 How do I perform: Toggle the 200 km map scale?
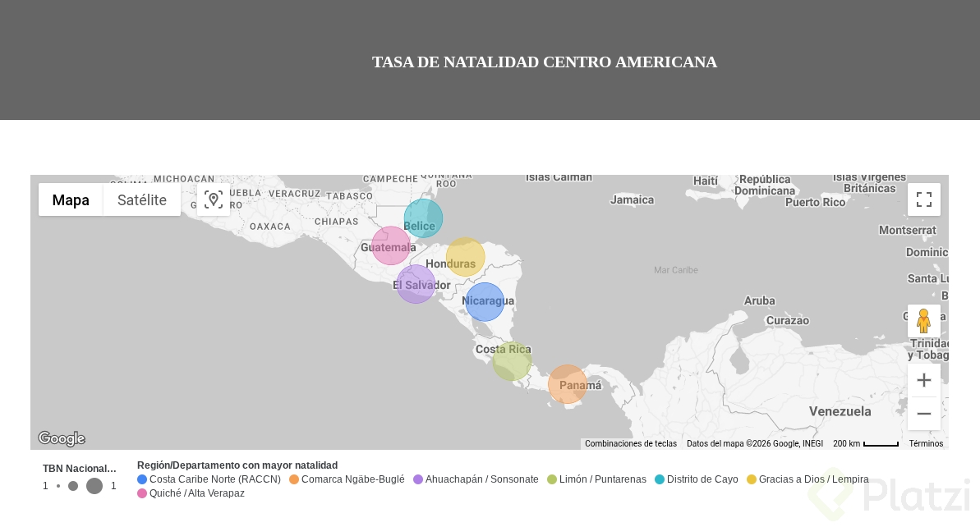pos(866,443)
